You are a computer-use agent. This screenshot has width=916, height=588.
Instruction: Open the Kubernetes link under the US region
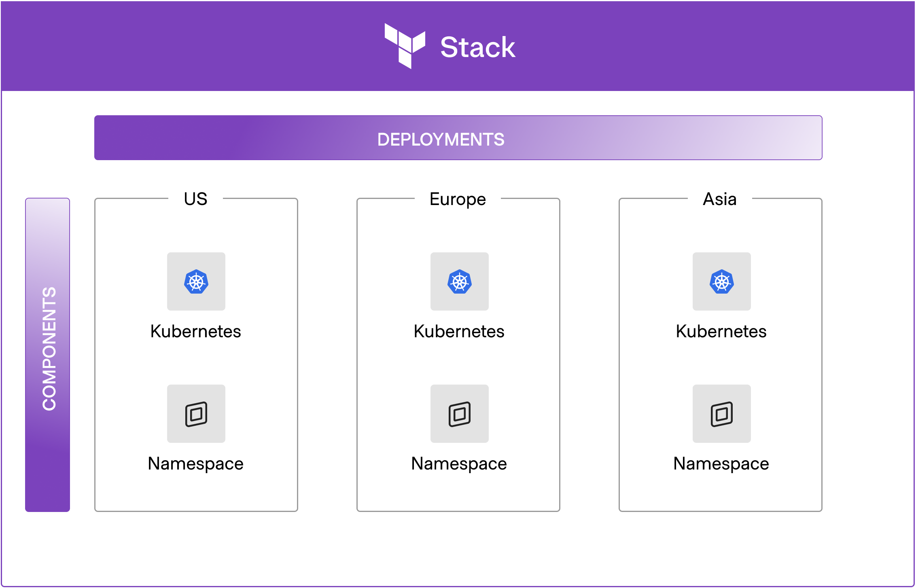coord(196,332)
